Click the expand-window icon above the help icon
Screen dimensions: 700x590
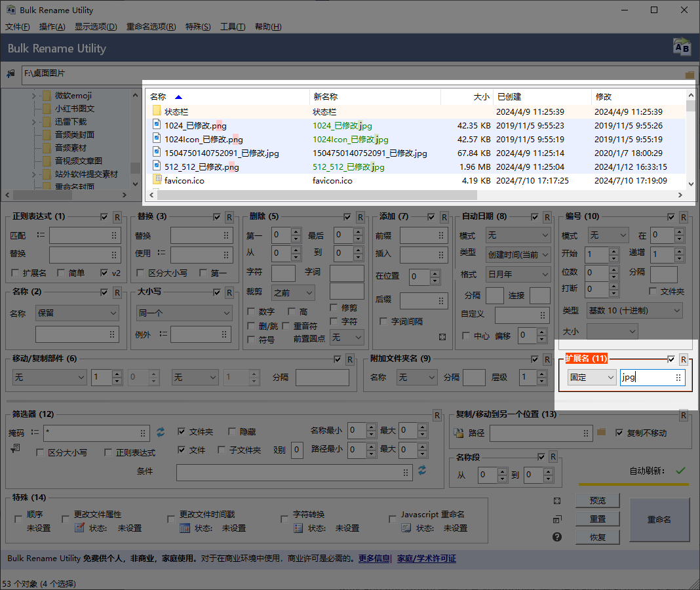point(556,501)
